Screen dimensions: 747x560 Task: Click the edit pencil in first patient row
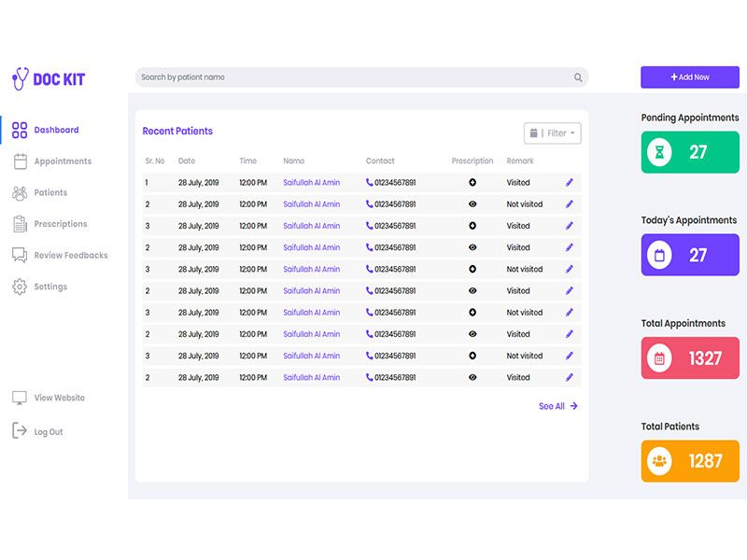point(570,183)
